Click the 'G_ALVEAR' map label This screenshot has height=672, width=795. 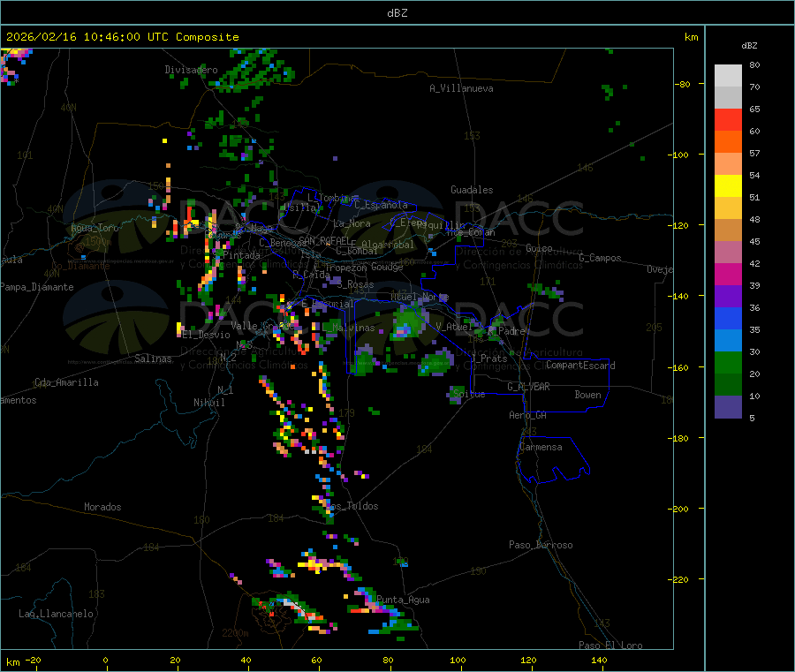click(528, 387)
